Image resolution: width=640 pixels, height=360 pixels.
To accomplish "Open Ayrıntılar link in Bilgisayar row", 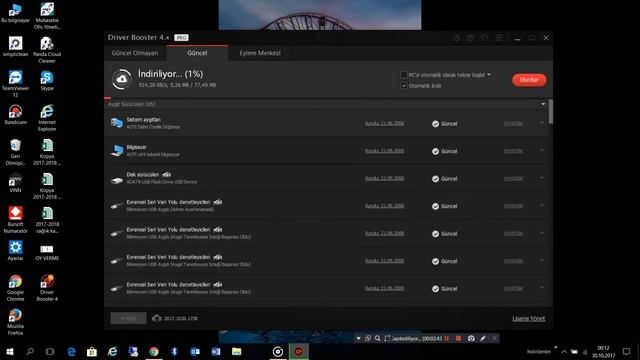I will pyautogui.click(x=513, y=151).
